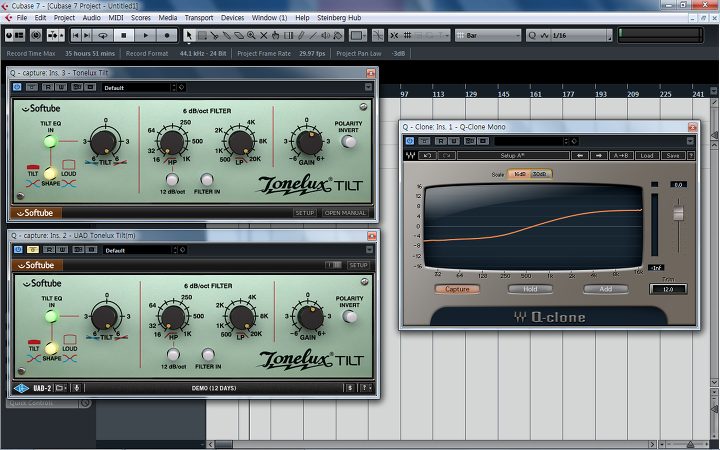This screenshot has height=450, width=720.
Task: Select the Mute X tool
Action: coord(264,35)
